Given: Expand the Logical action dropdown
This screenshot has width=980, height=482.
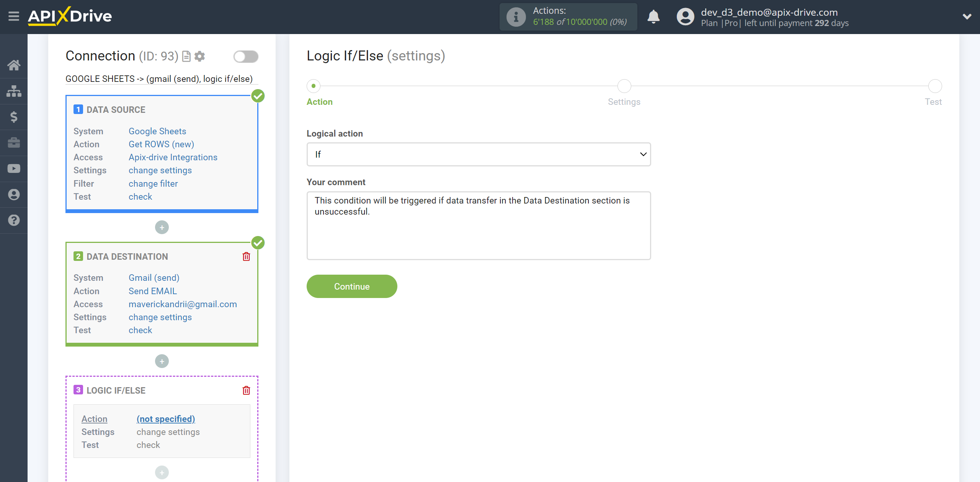Looking at the screenshot, I should coord(478,154).
